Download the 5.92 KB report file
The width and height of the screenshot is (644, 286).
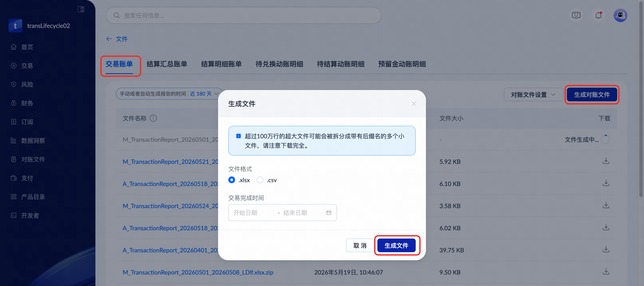[x=606, y=161]
